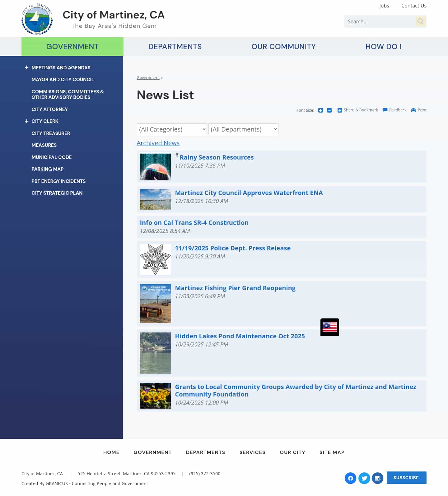Image resolution: width=448 pixels, height=496 pixels.
Task: Select City Strategic Plan in sidebar
Action: [x=57, y=193]
